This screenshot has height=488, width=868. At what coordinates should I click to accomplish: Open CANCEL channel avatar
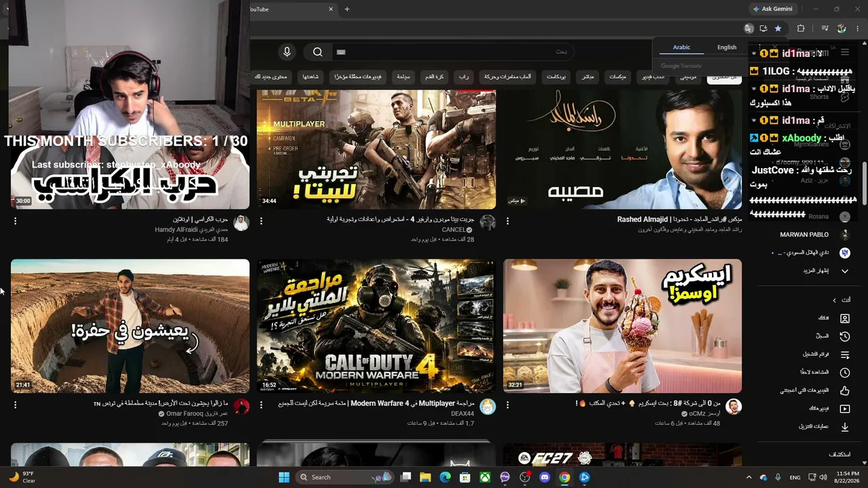488,224
